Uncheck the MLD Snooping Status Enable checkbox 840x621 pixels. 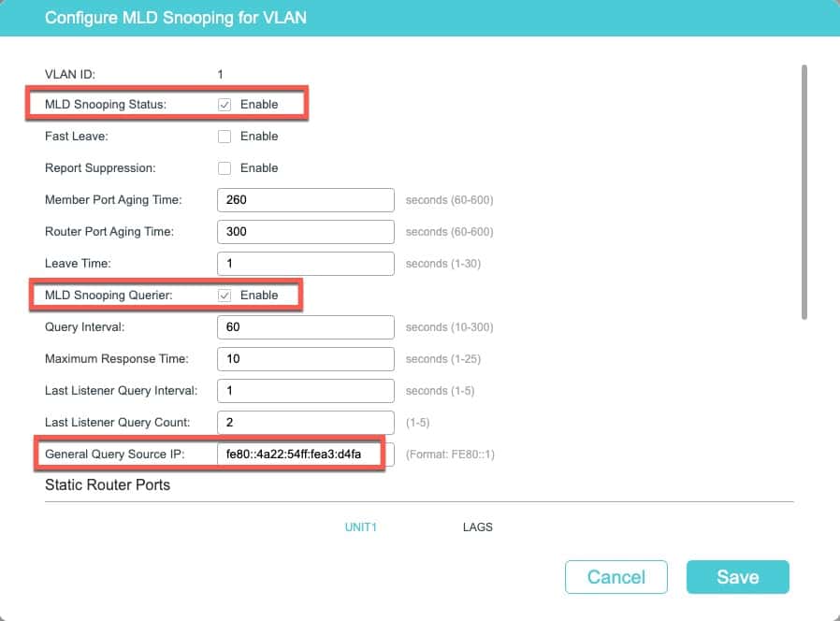pos(224,105)
